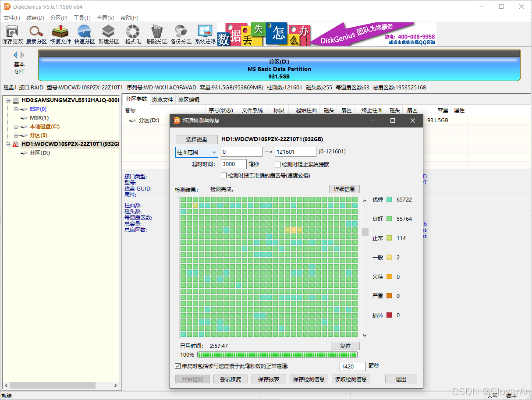Screen dimensions: 532x400
Task: Open the 工具(T) menu
Action: (x=82, y=18)
